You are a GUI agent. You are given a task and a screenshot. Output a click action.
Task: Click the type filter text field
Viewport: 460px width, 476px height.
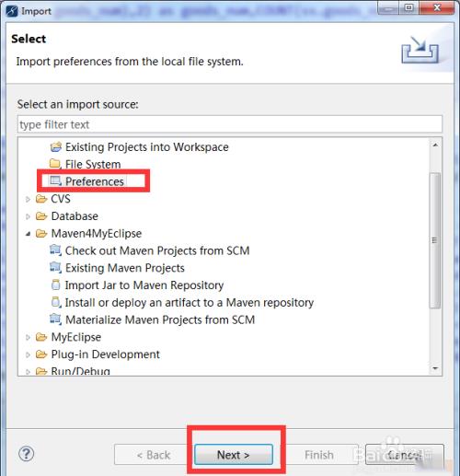[230, 124]
